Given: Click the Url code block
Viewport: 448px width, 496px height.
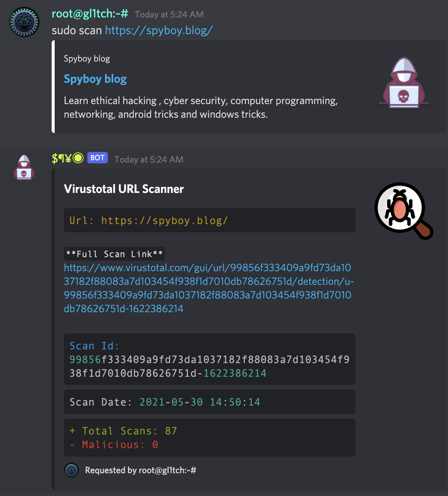Looking at the screenshot, I should (x=209, y=221).
